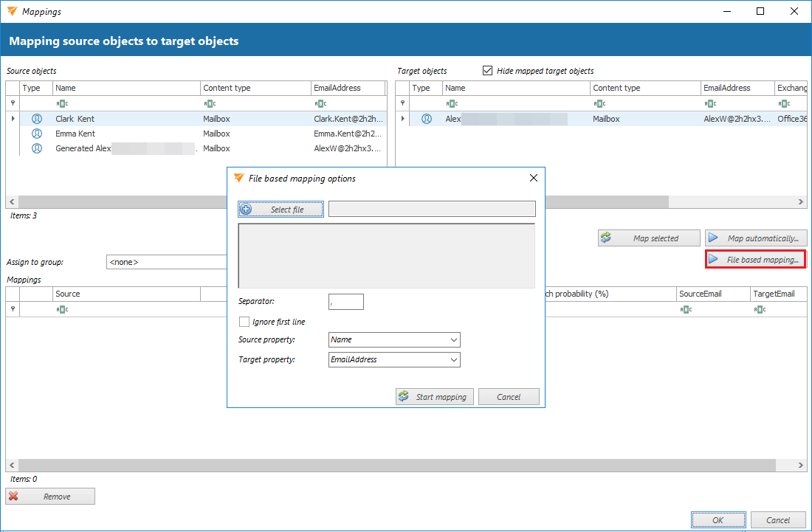Click the Separator input field
This screenshot has width=812, height=532.
(x=345, y=302)
